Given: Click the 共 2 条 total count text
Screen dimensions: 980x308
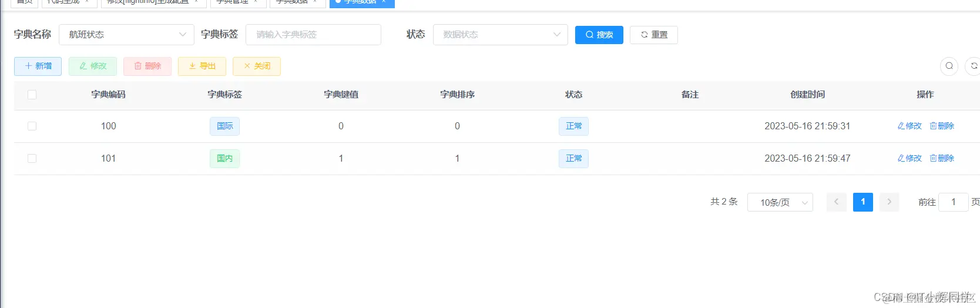Looking at the screenshot, I should [x=724, y=202].
